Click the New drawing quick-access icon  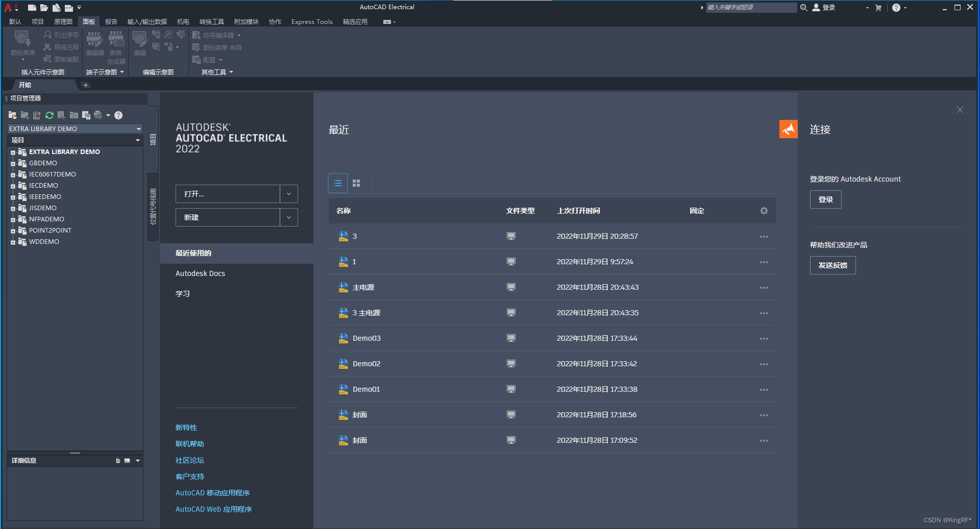tap(32, 8)
